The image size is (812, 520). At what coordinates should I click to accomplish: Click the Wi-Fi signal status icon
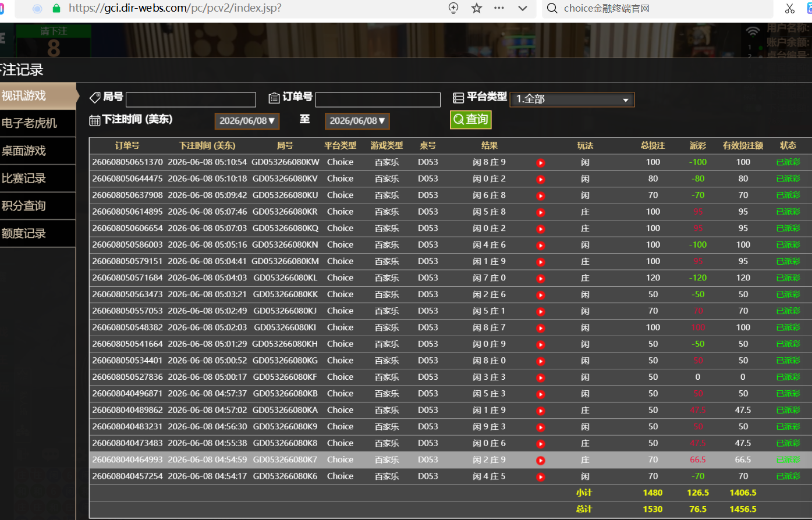click(753, 31)
